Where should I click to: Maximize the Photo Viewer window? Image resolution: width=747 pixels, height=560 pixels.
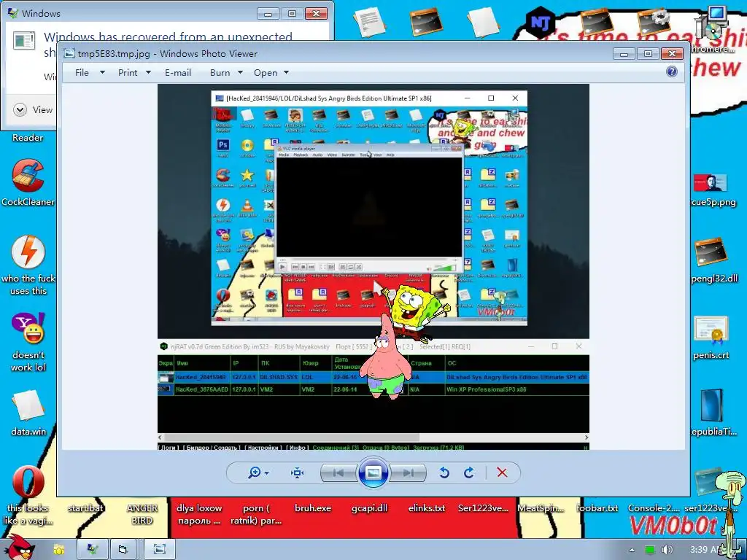648,53
